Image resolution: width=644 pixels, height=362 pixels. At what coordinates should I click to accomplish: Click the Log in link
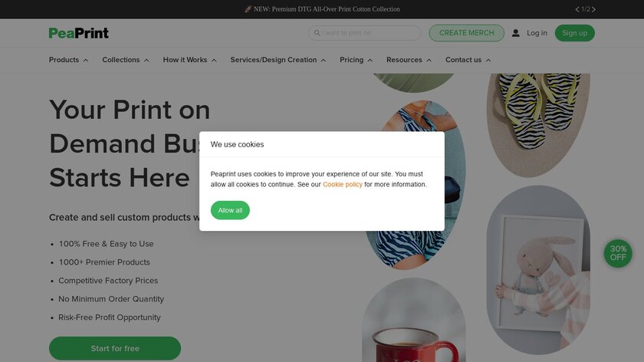pyautogui.click(x=537, y=33)
